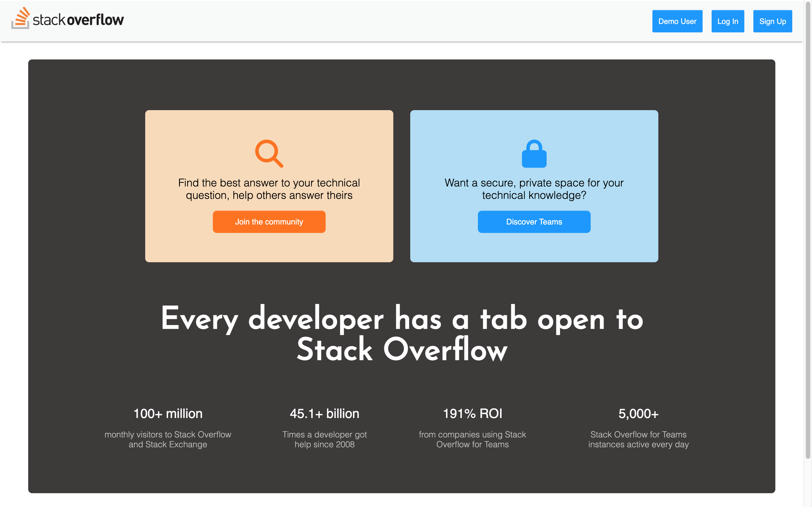812x507 pixels.
Task: Click the 5,000+ statistic heading
Action: 638,413
